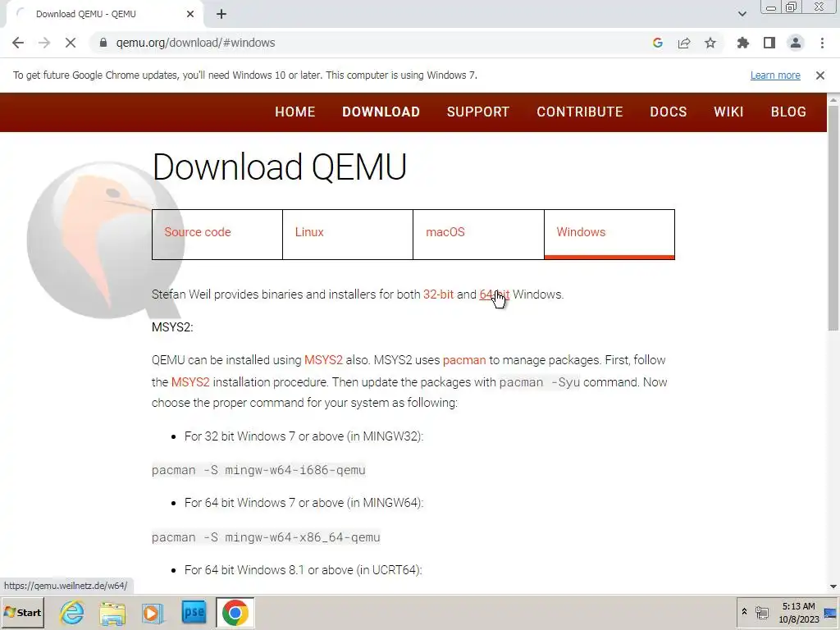This screenshot has width=840, height=630.
Task: Close the Download QEMU tab
Action: click(190, 14)
